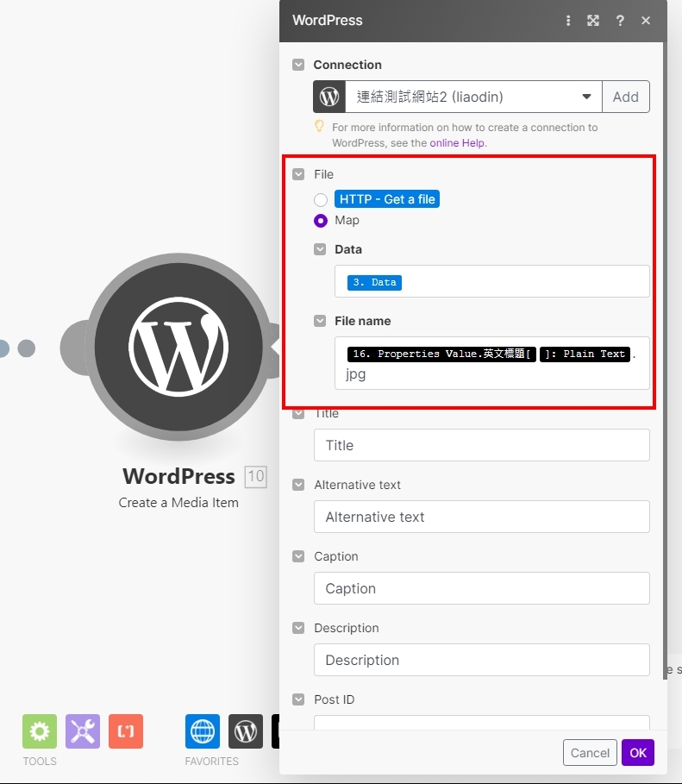Open the WordPress panel three-dot options menu
Screen dimensions: 682x784
coord(568,21)
